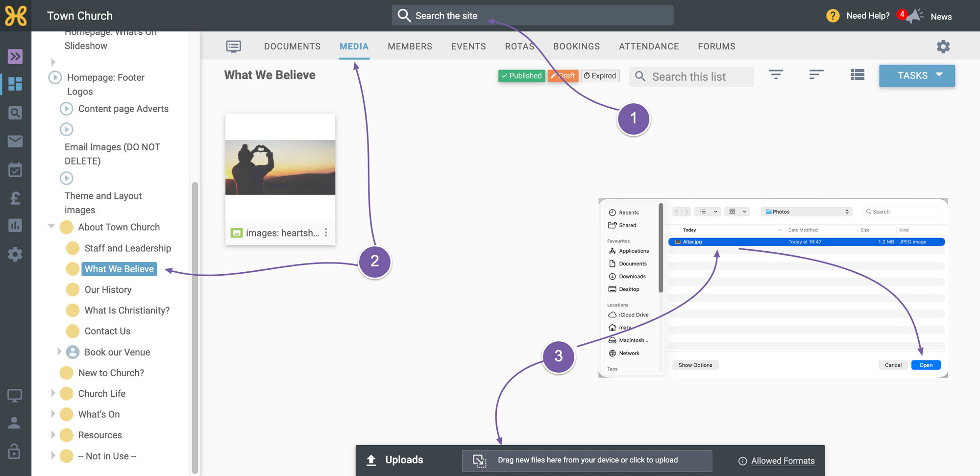980x476 pixels.
Task: Click play icon beside Homepage: Footer Logos
Action: (55, 77)
